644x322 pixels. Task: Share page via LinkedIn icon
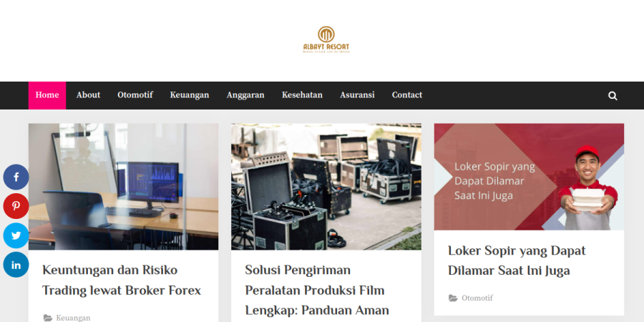[x=16, y=265]
